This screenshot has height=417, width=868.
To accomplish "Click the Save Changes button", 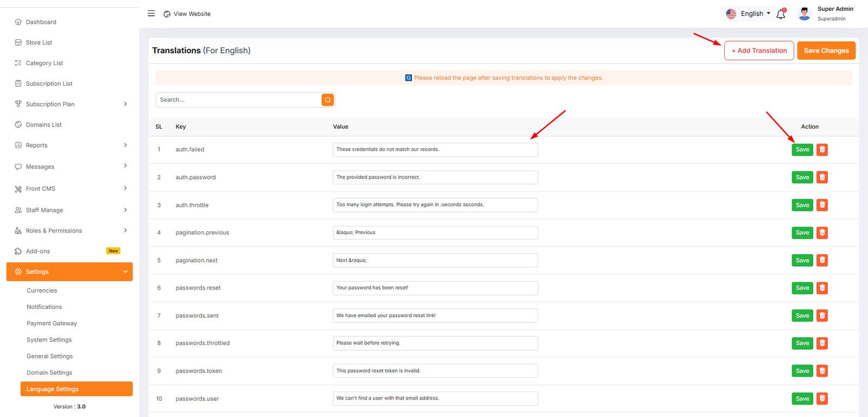I will point(826,50).
